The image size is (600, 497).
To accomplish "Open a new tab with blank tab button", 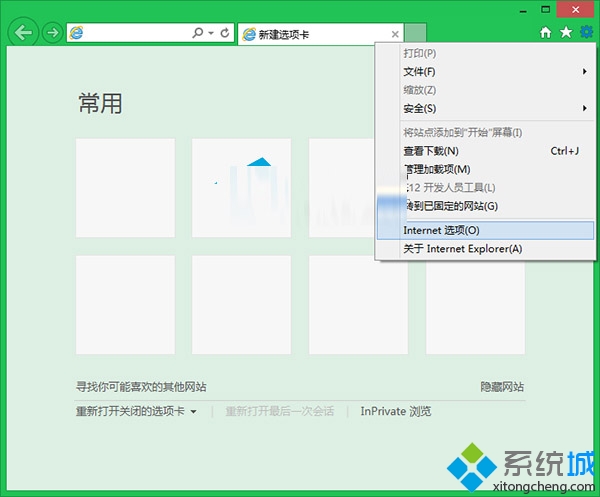I will [417, 34].
